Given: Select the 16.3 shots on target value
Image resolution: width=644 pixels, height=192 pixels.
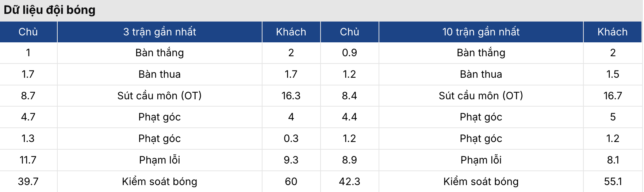Looking at the screenshot, I should coord(291,96).
